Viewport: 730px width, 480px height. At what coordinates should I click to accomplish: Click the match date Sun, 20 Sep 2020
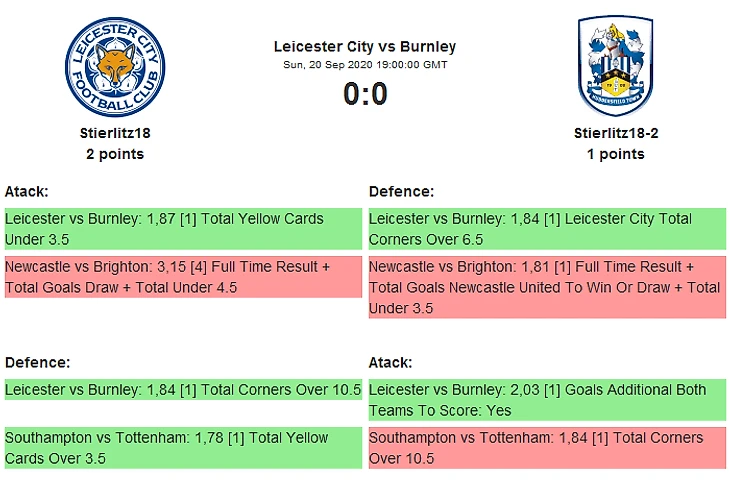pyautogui.click(x=365, y=65)
